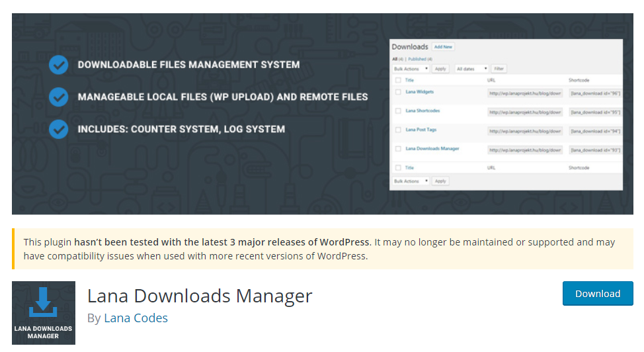Screen dimensions: 644x352
Task: Click the text 'DOWNLOADABLE FILES MANAGEMENT SYSTEM'
Action: 188,65
